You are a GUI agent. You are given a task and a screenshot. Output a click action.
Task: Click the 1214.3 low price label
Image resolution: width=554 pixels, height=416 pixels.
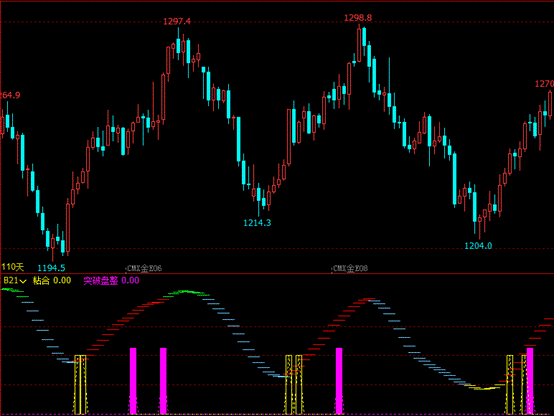coord(257,223)
